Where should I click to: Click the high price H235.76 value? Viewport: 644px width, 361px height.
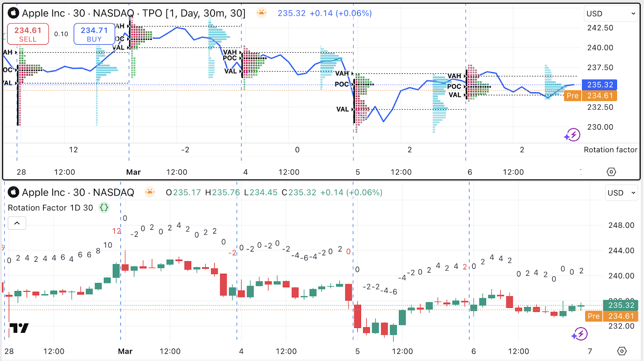tap(223, 192)
